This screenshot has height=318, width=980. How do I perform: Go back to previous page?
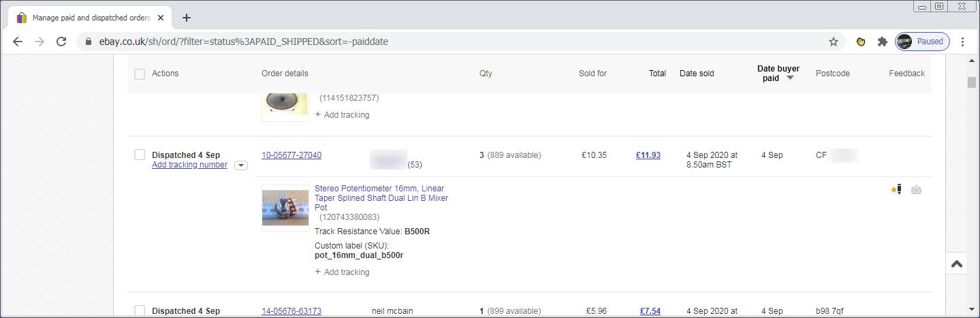(18, 42)
